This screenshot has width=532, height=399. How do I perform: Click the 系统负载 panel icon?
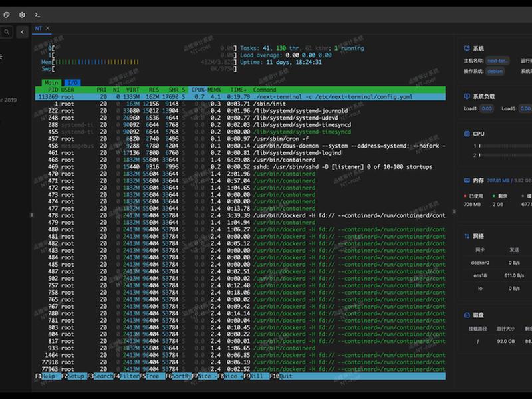tap(467, 96)
